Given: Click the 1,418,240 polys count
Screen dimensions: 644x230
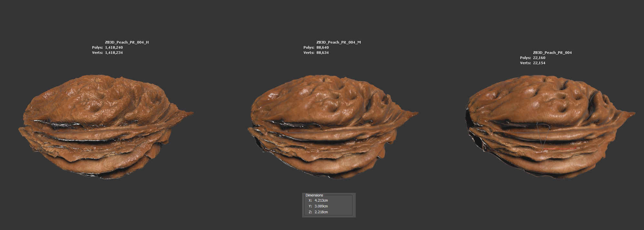Looking at the screenshot, I should coord(114,47).
